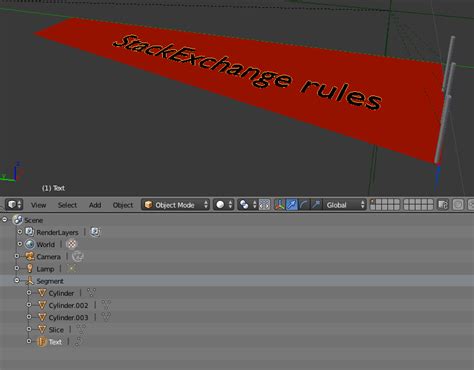This screenshot has width=474, height=370.
Task: Select the Scene row label
Action: tap(33, 220)
